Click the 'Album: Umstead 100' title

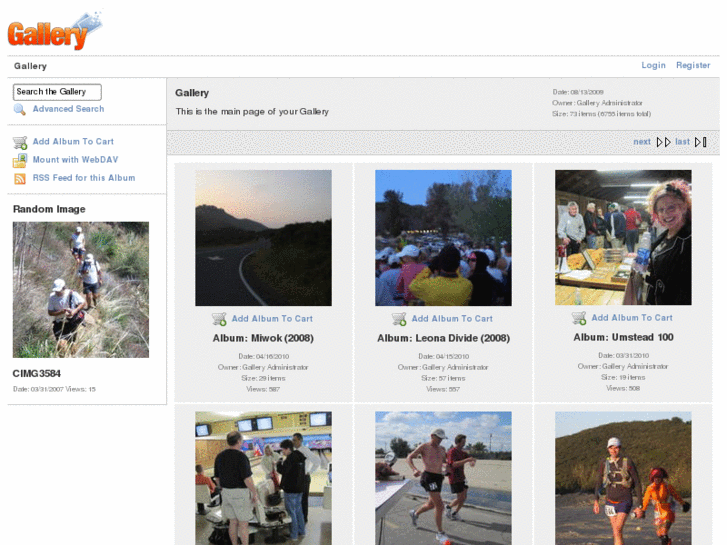(623, 338)
